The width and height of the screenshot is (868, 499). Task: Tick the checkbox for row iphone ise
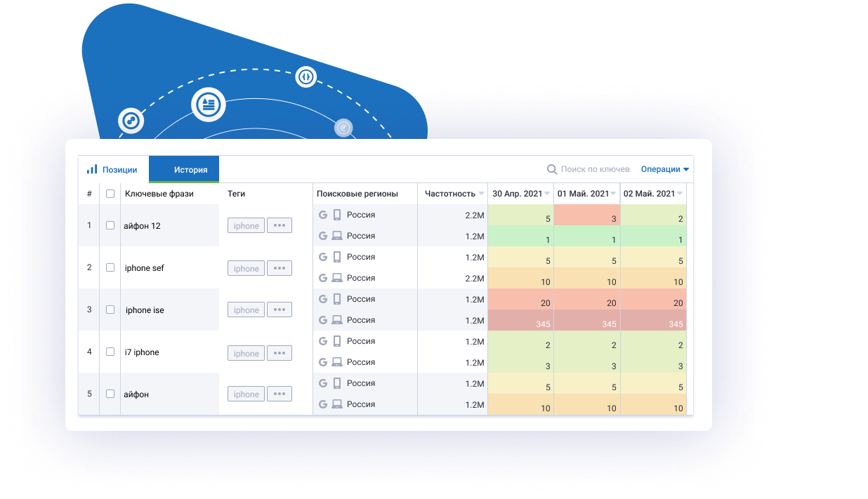click(x=110, y=310)
